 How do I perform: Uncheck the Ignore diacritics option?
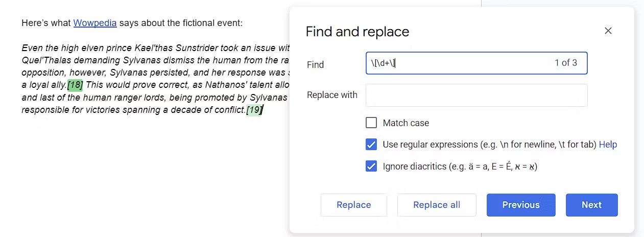(371, 167)
